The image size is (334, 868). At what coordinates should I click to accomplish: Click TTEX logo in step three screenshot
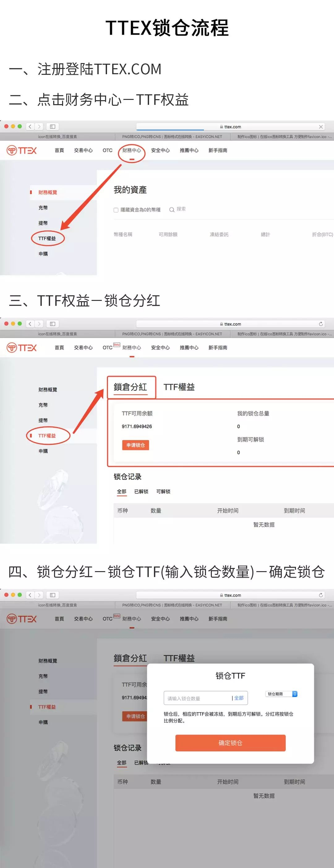coord(22,347)
